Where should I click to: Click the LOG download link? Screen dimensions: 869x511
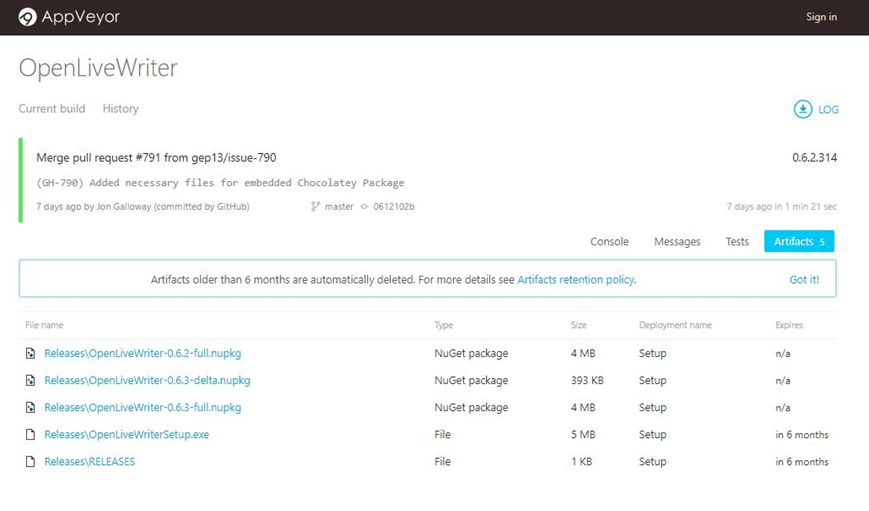tap(828, 110)
